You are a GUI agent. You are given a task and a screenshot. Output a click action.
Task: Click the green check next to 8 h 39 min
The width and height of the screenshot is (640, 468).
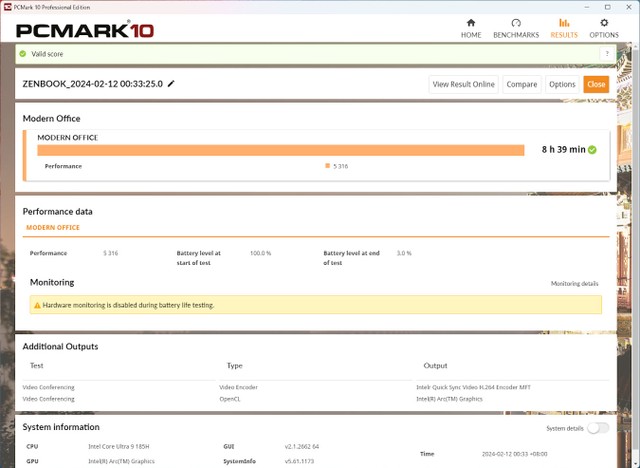click(x=592, y=150)
